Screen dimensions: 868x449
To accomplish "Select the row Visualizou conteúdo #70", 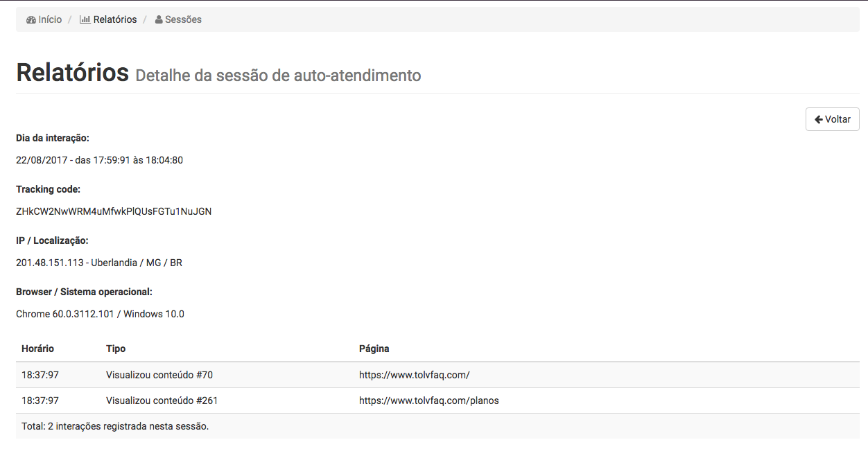I will pyautogui.click(x=437, y=375).
